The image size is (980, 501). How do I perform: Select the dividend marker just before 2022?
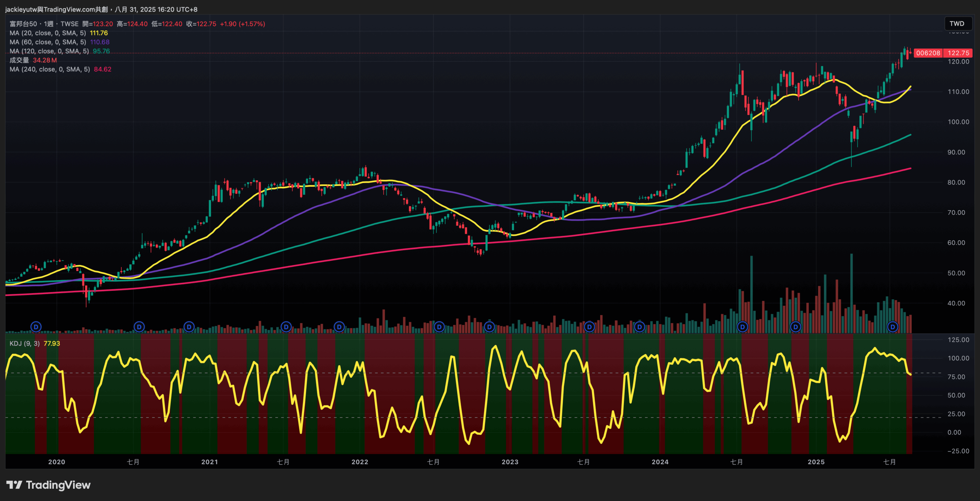point(339,327)
